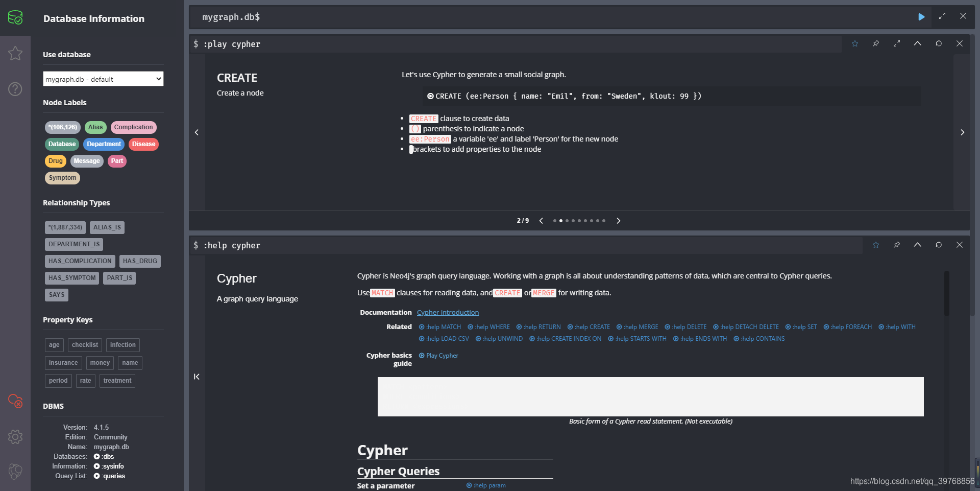
Task: Open the cloud sync sidebar icon
Action: point(15,401)
